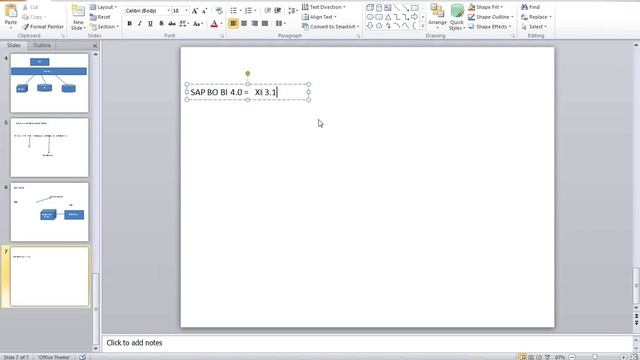Switch to Normal view in the status bar
This screenshot has width=640, height=360.
[x=523, y=357]
